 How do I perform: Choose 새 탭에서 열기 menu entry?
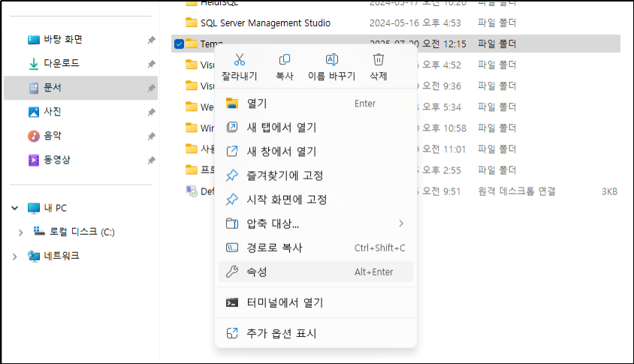pyautogui.click(x=315, y=128)
